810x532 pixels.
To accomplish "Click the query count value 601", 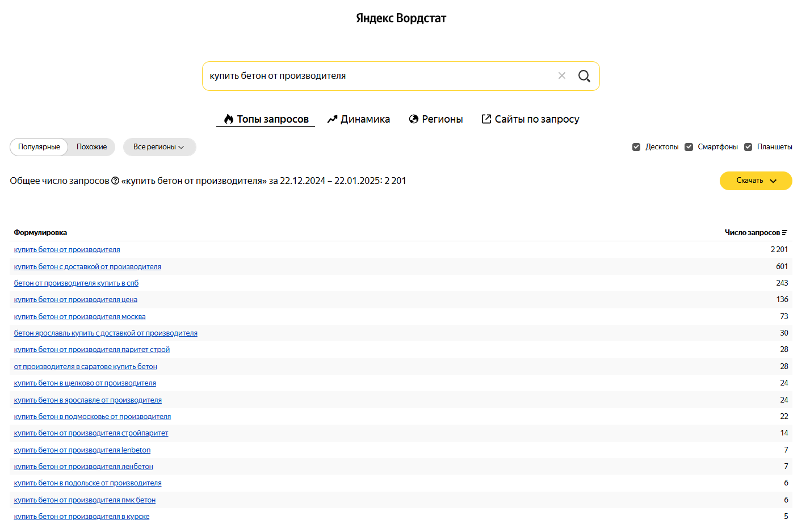I will 782,267.
